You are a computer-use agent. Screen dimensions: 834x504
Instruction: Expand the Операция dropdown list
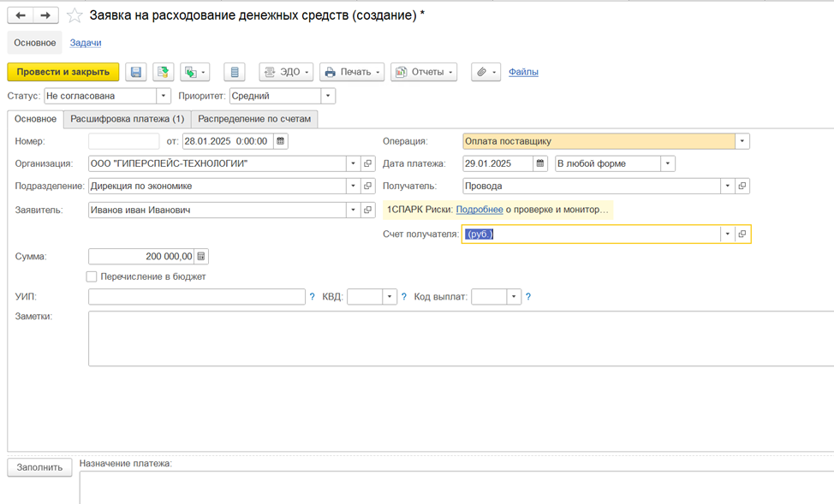tap(742, 141)
